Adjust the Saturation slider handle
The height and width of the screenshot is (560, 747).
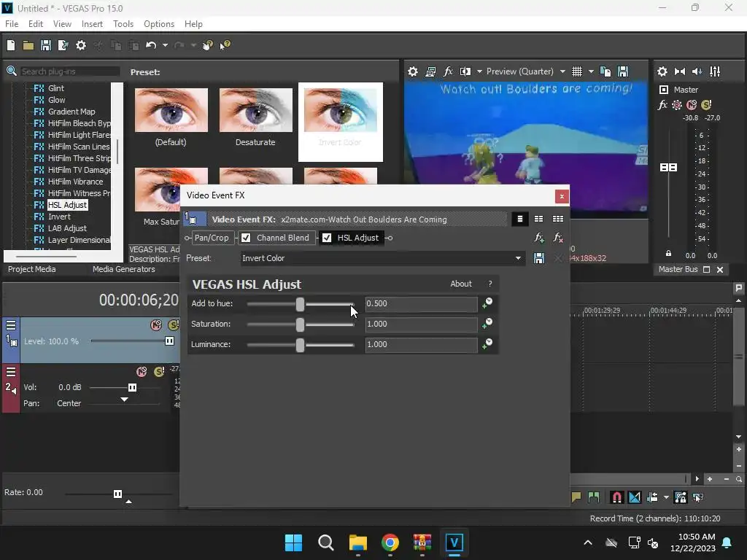[x=300, y=324]
